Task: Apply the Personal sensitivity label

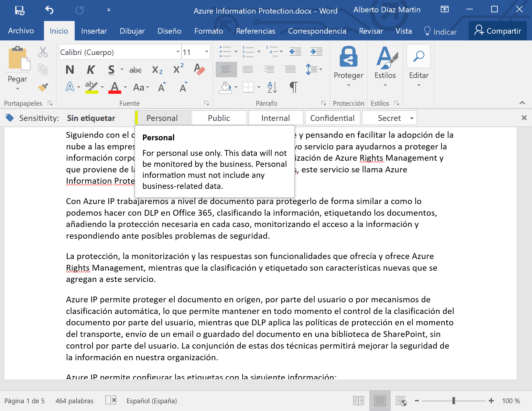Action: pyautogui.click(x=162, y=118)
